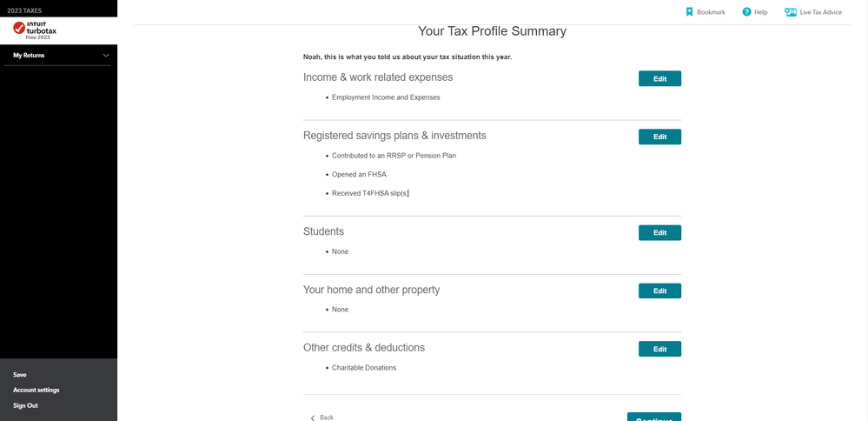868x421 pixels.
Task: Click the 2023 TAXES header label
Action: coord(24,10)
